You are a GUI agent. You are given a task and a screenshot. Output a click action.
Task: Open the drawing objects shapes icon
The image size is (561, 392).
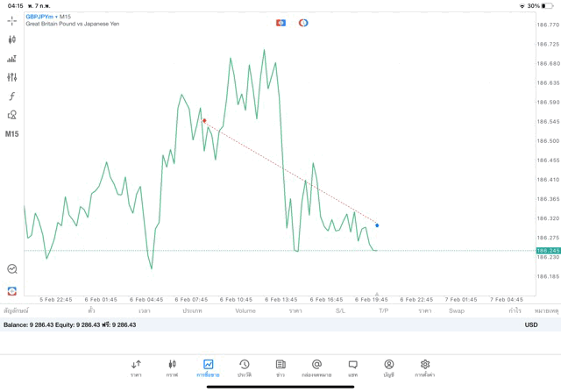[12, 115]
